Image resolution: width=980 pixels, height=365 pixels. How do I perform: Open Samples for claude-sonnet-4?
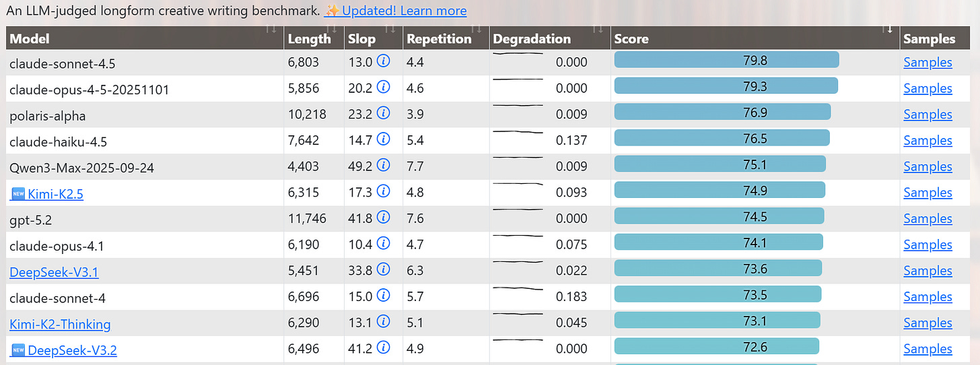pyautogui.click(x=928, y=296)
